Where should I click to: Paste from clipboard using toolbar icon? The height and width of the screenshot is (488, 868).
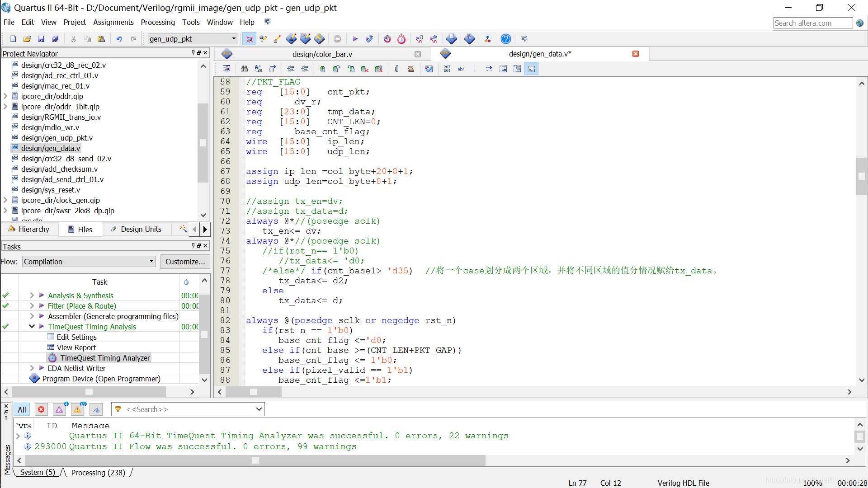pos(101,39)
